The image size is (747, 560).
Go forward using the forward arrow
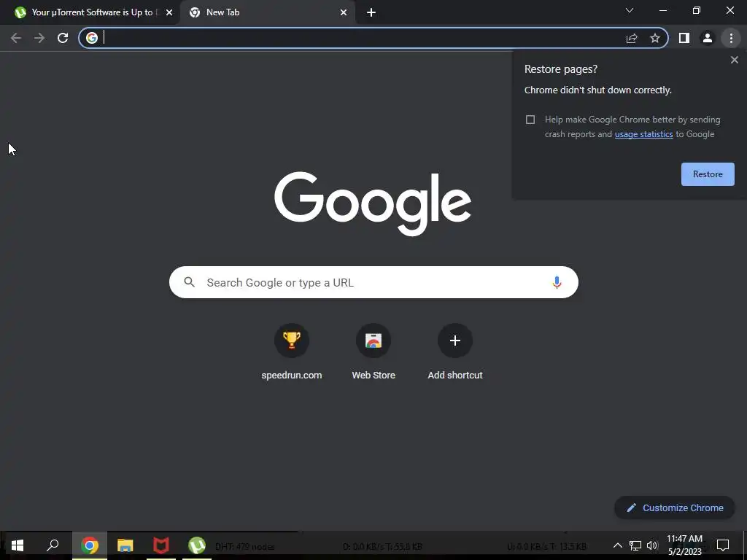tap(39, 38)
